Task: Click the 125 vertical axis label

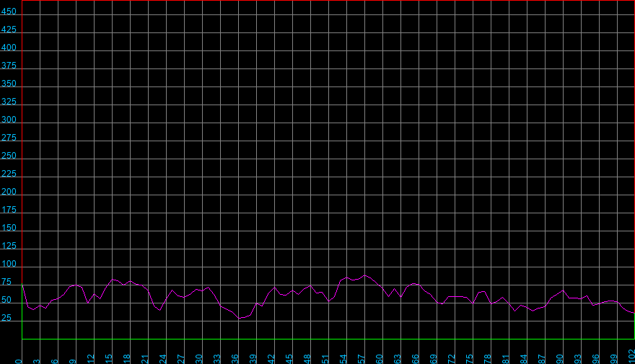Action: click(x=9, y=246)
